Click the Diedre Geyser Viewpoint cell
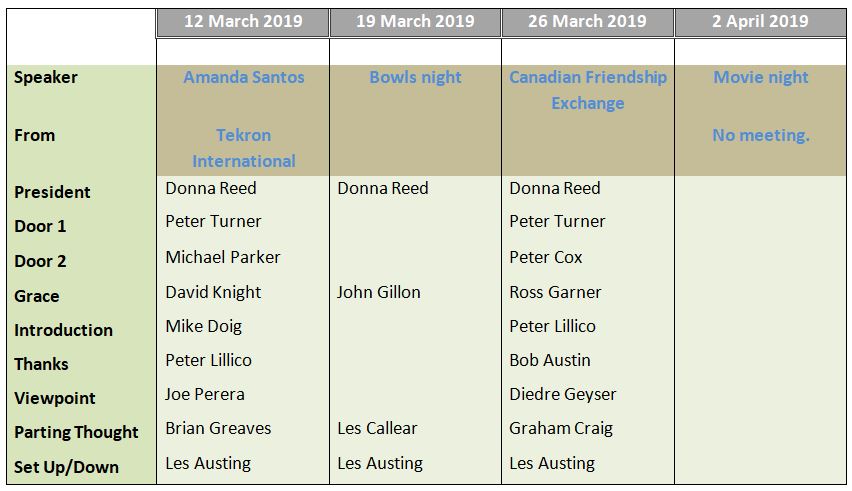 562,394
